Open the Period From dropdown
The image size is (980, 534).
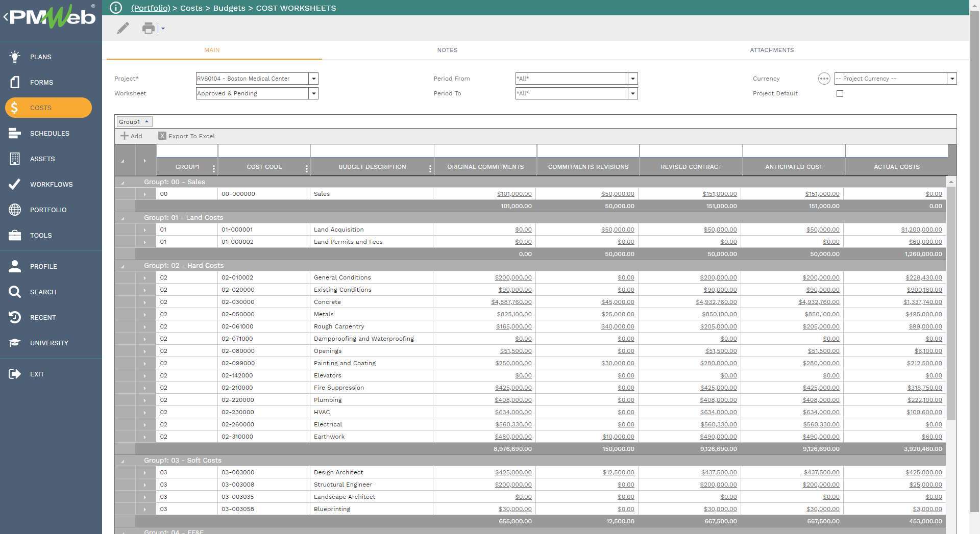[632, 79]
